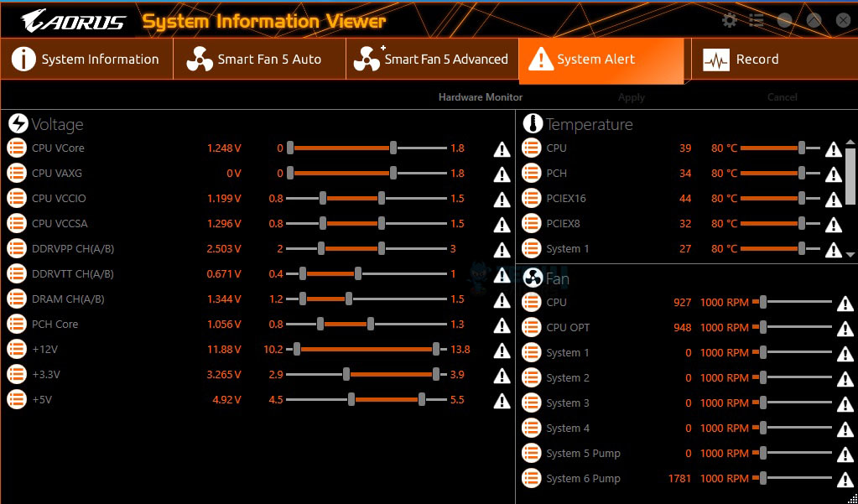Toggle alert triangle for System 4 fan
Screen dimensions: 858x504
tap(845, 429)
